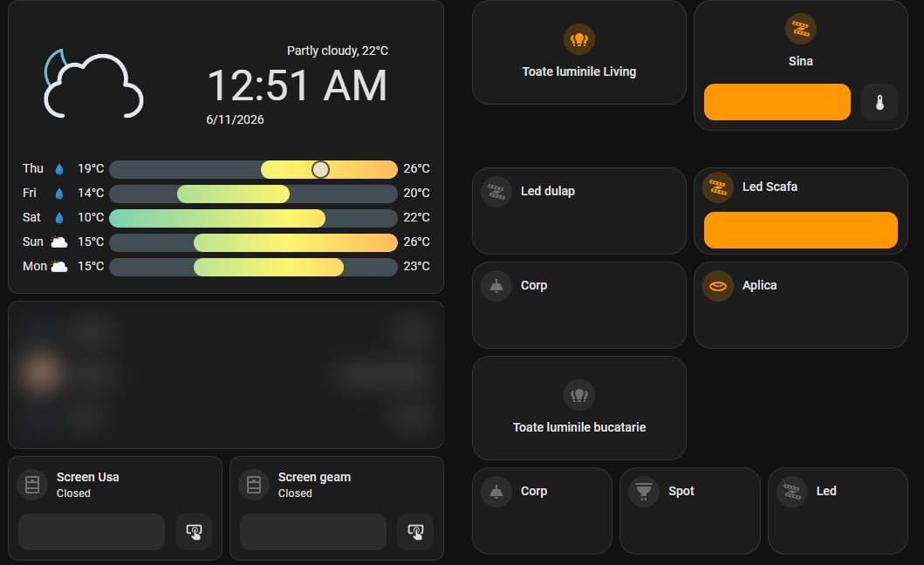The width and height of the screenshot is (924, 565).
Task: Toggle the lower Corp light icon
Action: [x=496, y=492]
